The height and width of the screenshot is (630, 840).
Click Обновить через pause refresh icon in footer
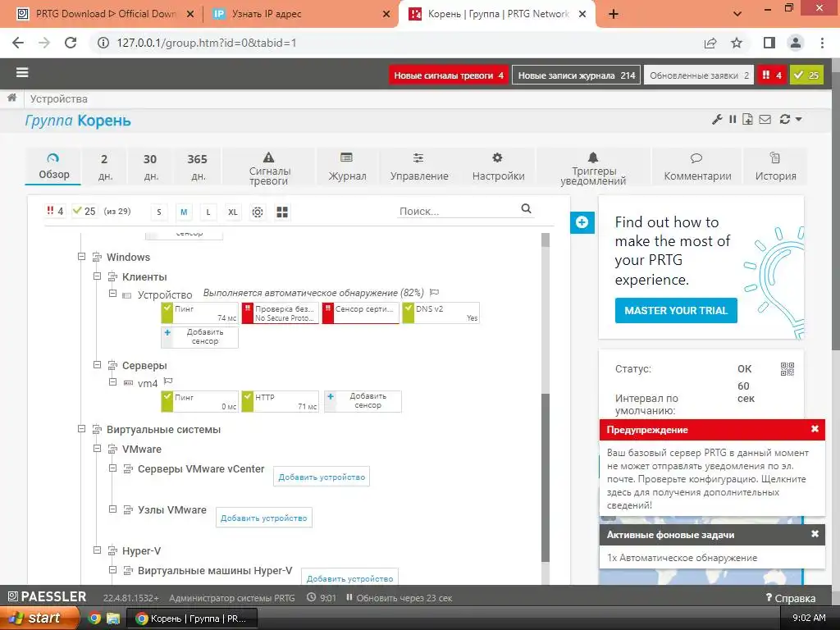349,597
